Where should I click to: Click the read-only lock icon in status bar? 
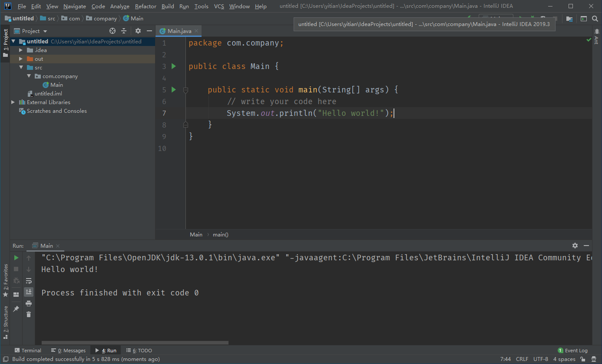point(583,359)
